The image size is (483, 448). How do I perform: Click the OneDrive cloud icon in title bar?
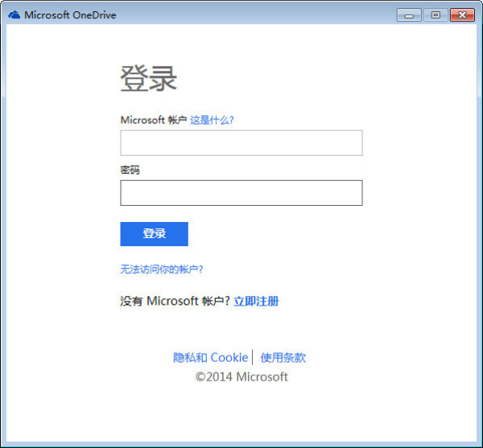click(x=14, y=14)
